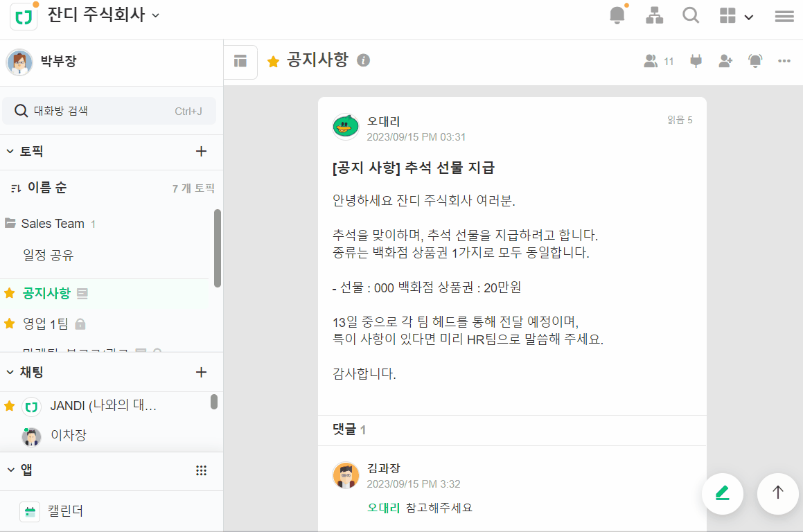The image size is (803, 532).
Task: Click the 댓글 1 comments header
Action: click(x=349, y=429)
